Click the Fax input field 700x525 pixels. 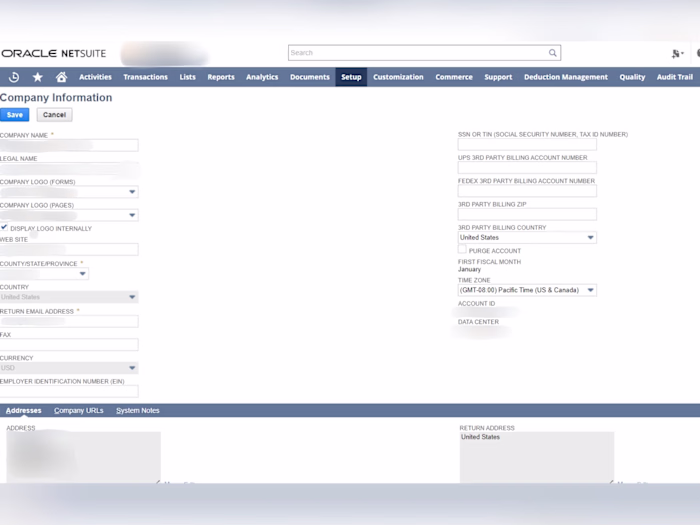coord(69,345)
